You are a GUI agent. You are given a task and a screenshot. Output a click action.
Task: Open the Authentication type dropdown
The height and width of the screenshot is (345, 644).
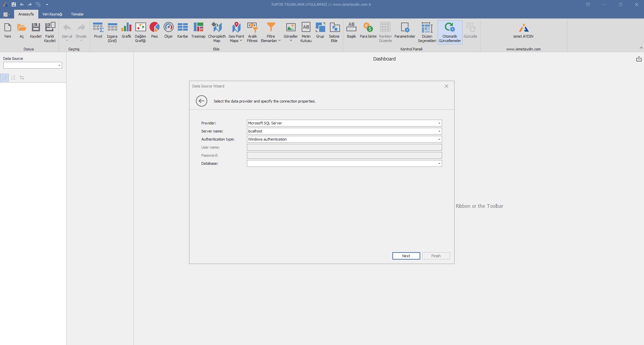coord(439,140)
